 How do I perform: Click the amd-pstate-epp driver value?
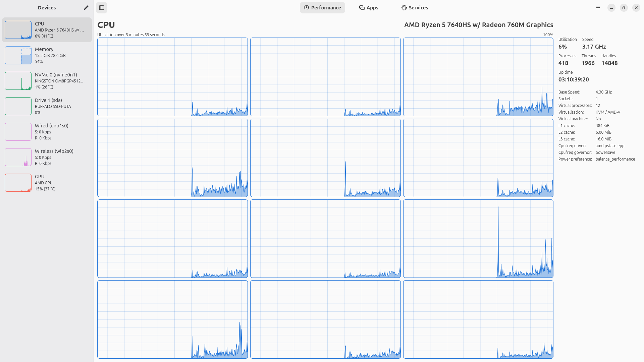tap(610, 146)
